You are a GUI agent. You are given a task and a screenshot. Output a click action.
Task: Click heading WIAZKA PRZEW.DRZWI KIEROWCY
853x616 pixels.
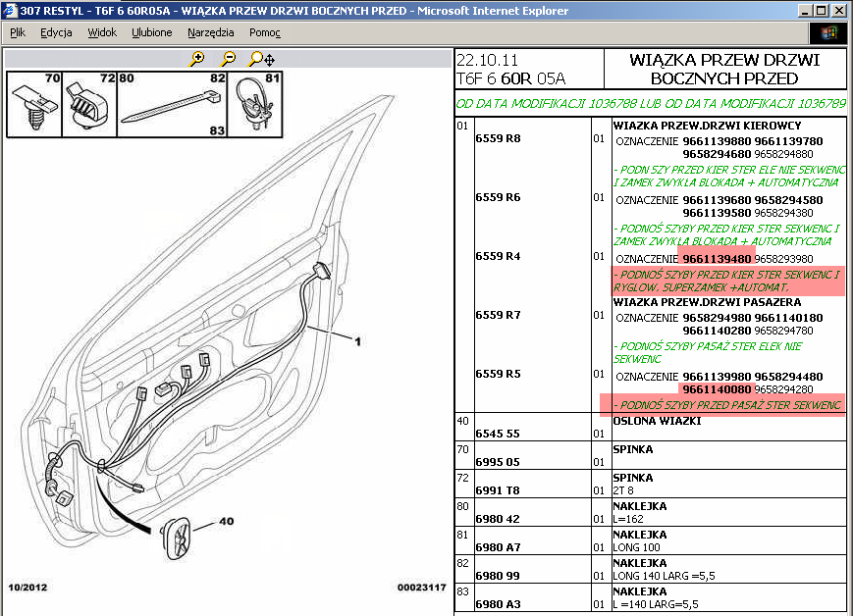707,126
